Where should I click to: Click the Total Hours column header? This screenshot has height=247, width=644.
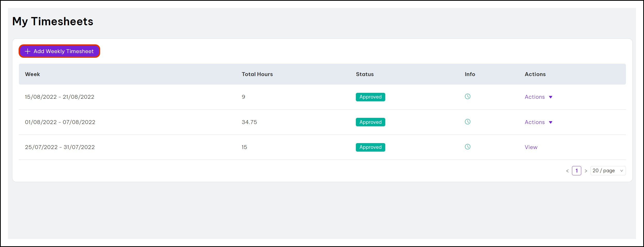pos(257,74)
